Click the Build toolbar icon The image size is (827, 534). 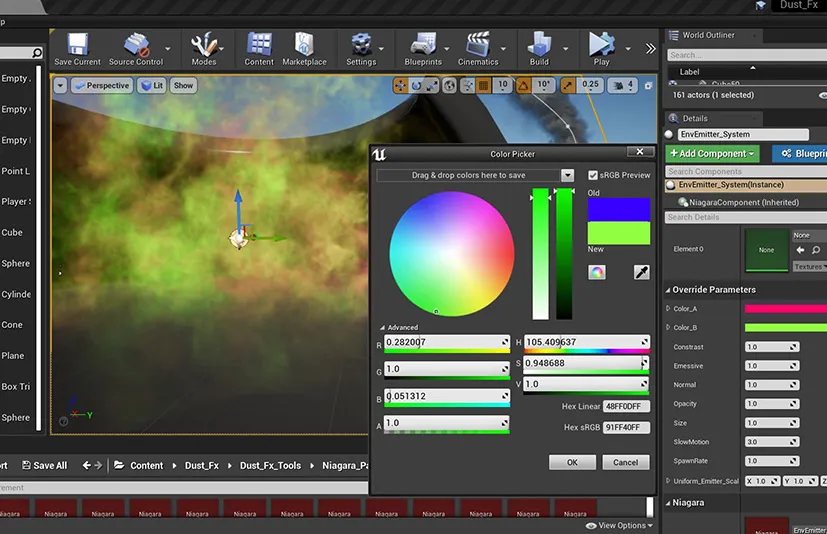539,49
